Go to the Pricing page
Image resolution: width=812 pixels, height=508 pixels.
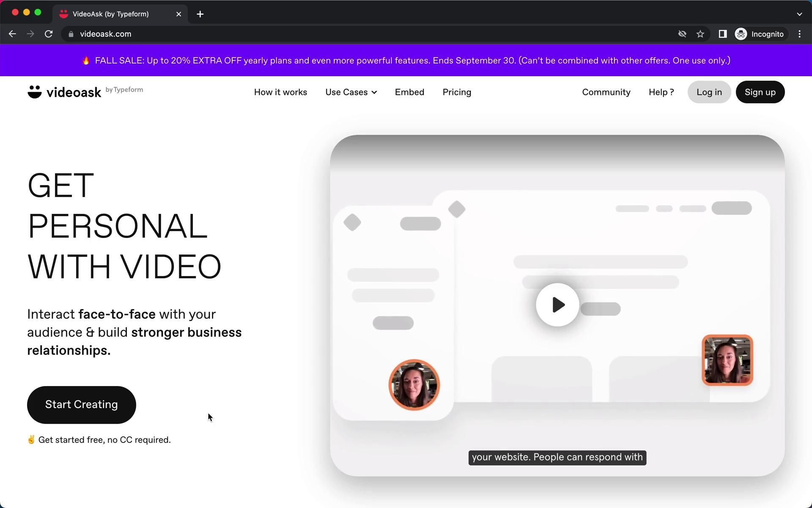pos(457,92)
